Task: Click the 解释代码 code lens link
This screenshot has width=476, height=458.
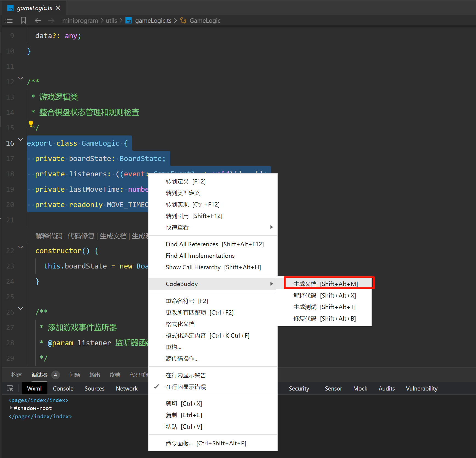Action: point(49,236)
